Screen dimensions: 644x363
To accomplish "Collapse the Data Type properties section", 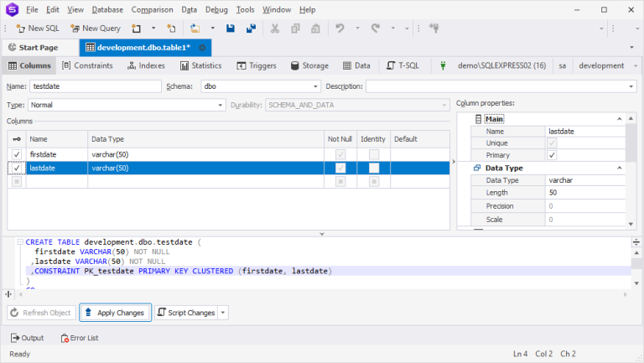I will coord(620,168).
